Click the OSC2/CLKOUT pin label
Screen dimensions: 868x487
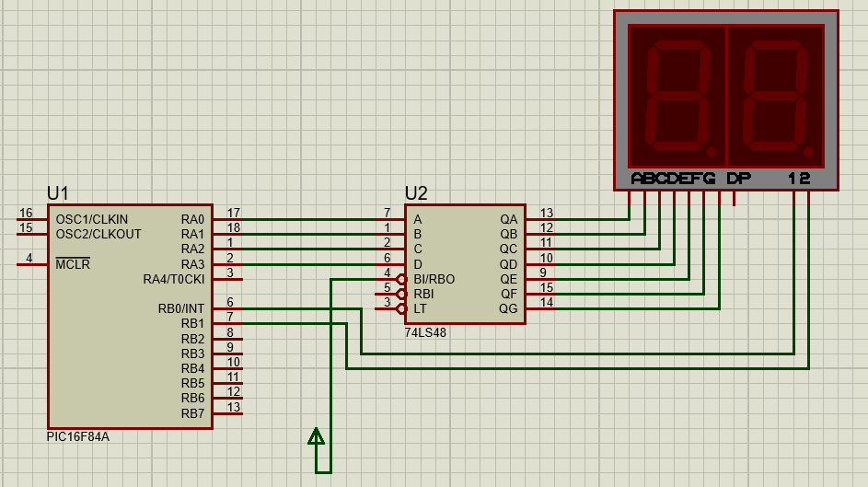[98, 234]
